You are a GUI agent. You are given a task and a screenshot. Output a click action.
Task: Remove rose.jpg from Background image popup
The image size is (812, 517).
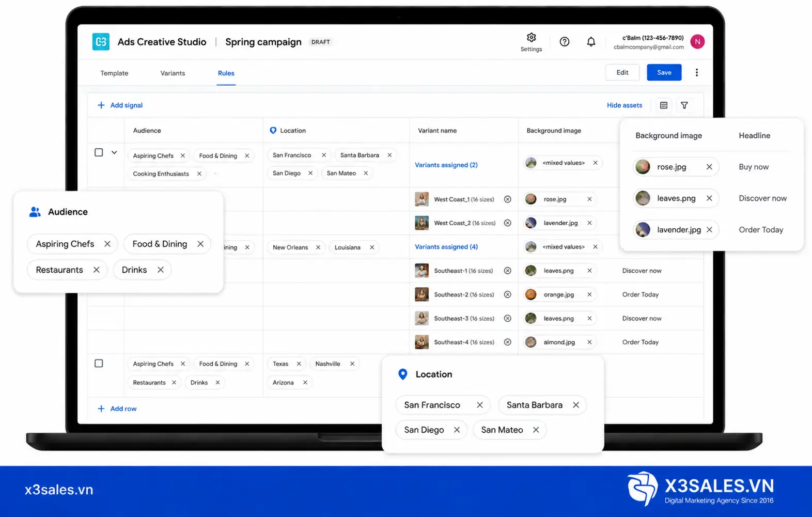709,167
